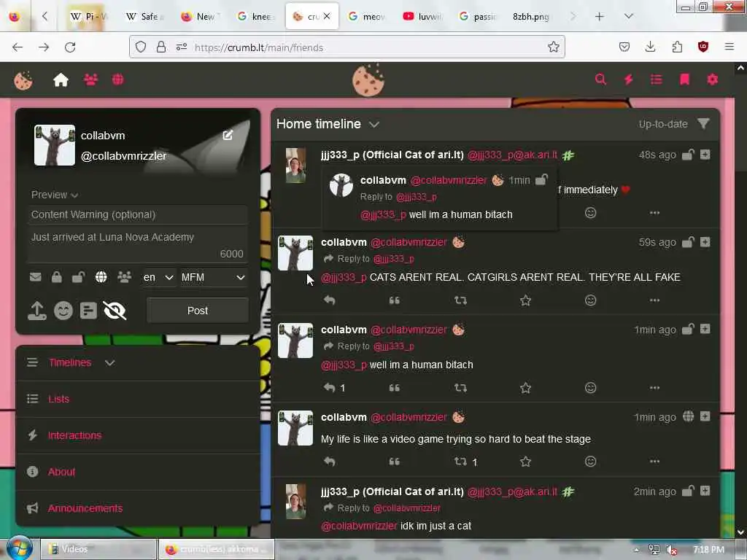Viewport: 747px width, 560px height.
Task: Open search with magnifier icon
Action: (600, 79)
